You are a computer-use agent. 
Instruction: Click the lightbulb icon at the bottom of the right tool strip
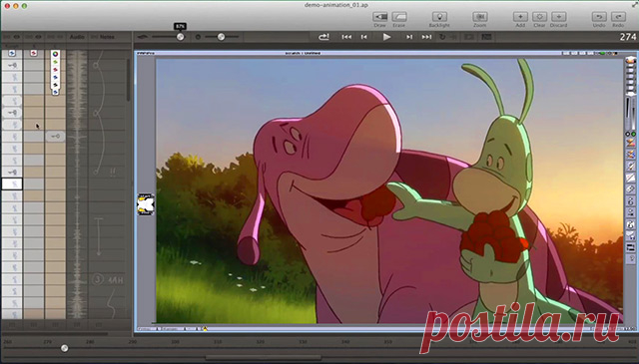[x=631, y=258]
